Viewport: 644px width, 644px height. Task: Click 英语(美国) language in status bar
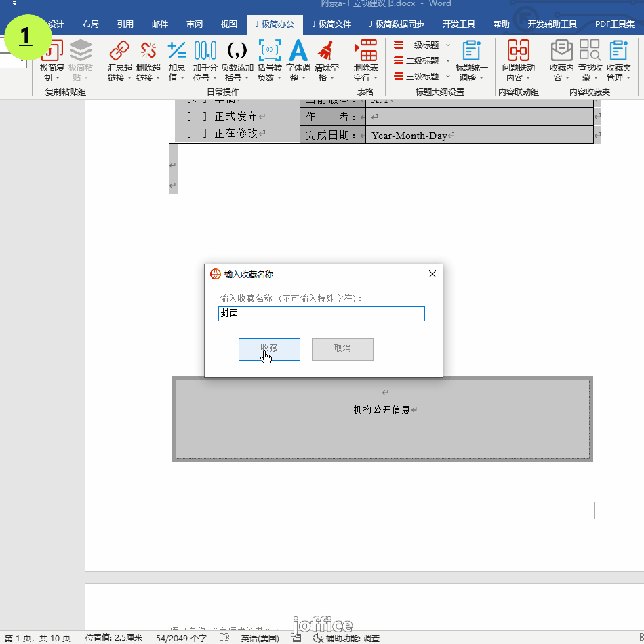pyautogui.click(x=260, y=638)
